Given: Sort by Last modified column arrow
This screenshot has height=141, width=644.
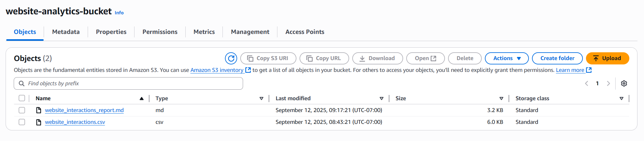Looking at the screenshot, I should 381,98.
